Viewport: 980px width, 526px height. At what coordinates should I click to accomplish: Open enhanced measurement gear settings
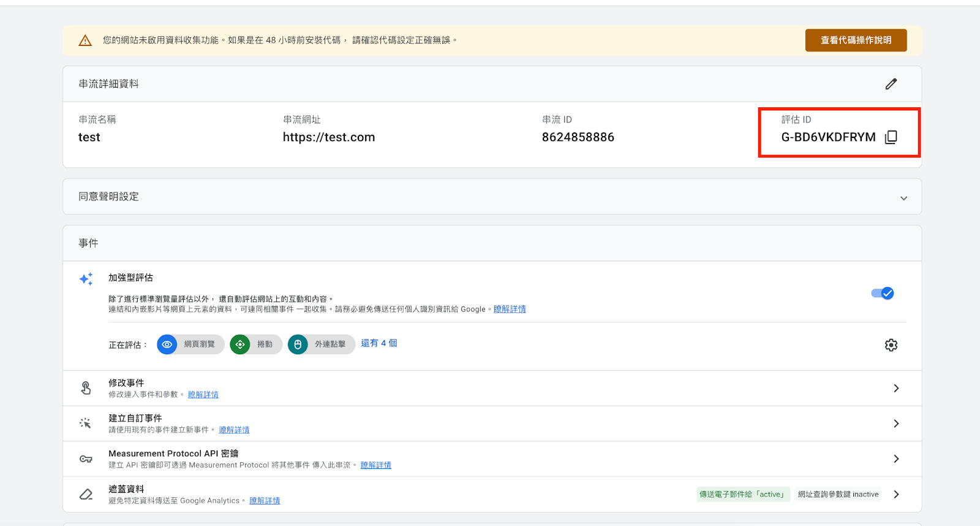(x=891, y=345)
